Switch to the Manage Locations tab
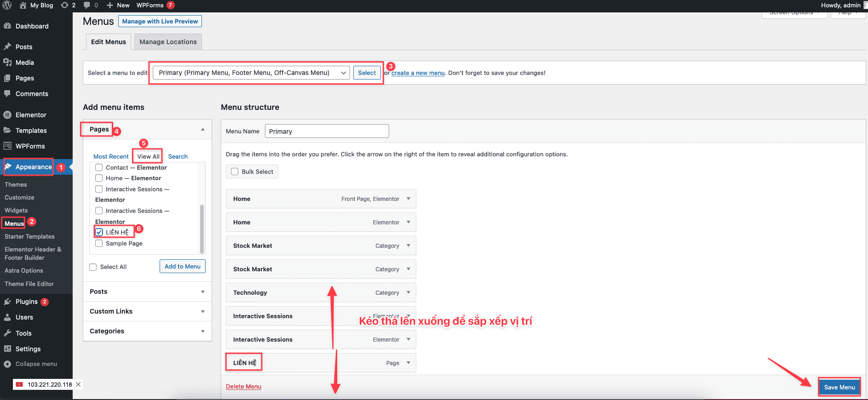The width and height of the screenshot is (868, 400). (168, 42)
